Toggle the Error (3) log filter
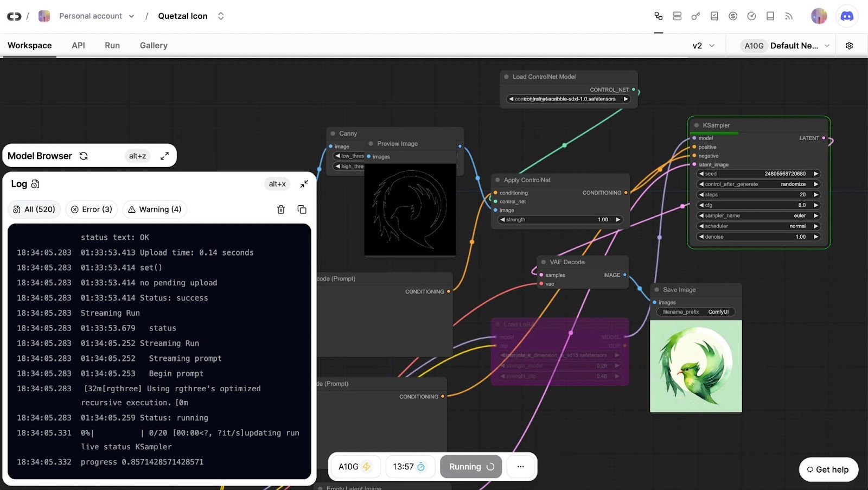 [x=92, y=209]
